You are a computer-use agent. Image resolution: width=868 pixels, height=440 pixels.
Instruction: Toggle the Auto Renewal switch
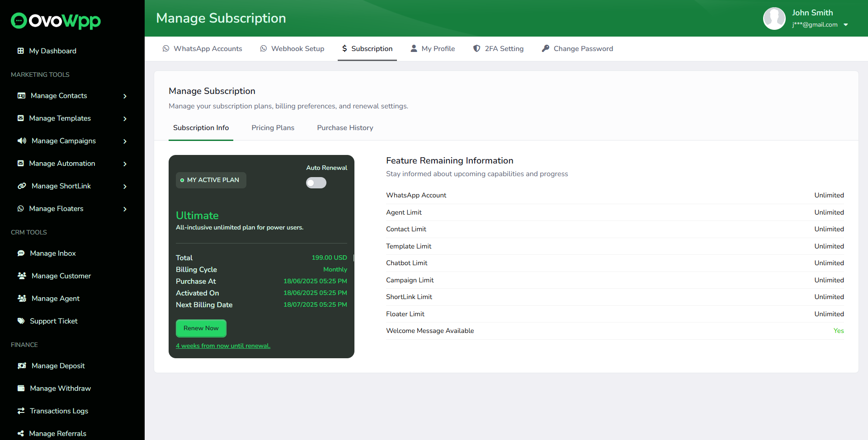pos(316,183)
